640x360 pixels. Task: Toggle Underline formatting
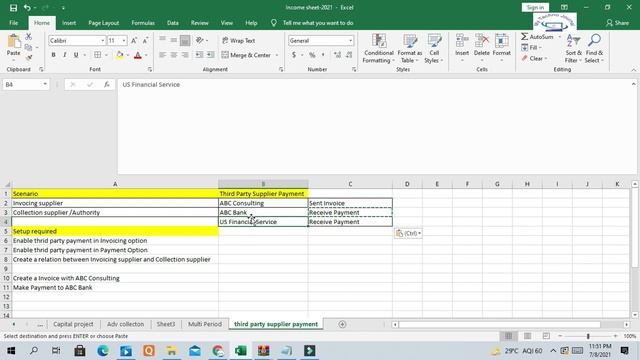(x=76, y=55)
